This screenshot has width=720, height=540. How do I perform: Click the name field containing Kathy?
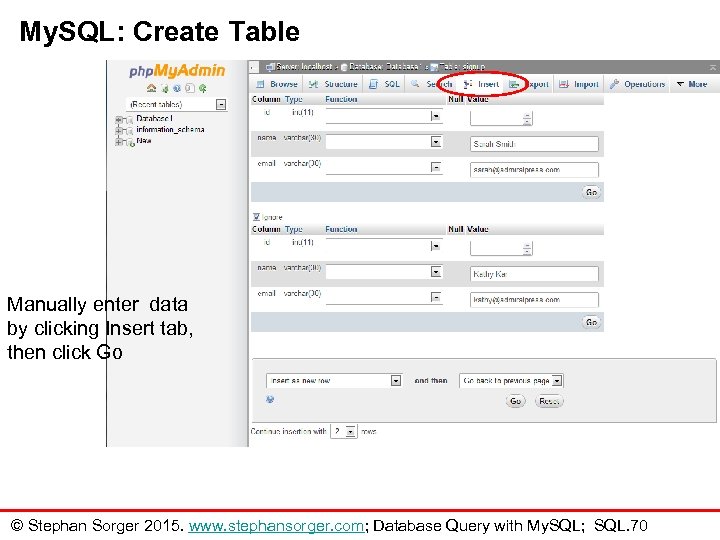pos(534,274)
